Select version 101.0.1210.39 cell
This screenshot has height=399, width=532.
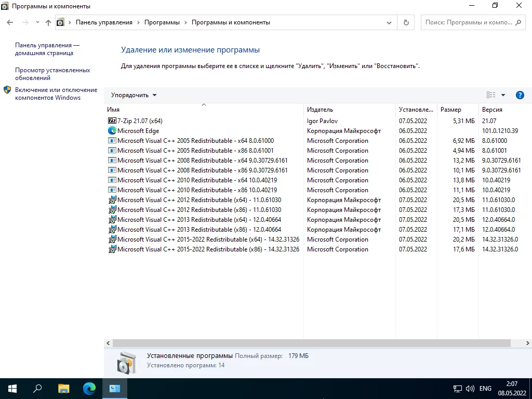[x=500, y=130]
